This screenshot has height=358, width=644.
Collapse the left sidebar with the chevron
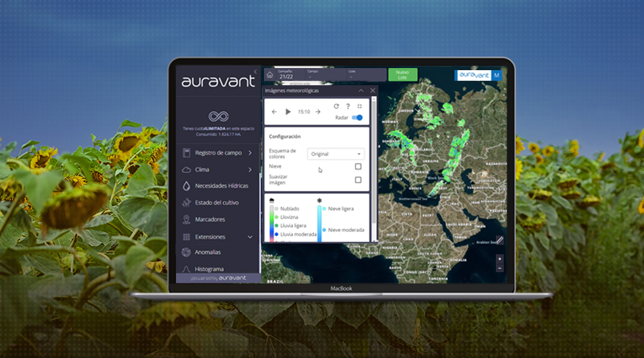click(255, 72)
